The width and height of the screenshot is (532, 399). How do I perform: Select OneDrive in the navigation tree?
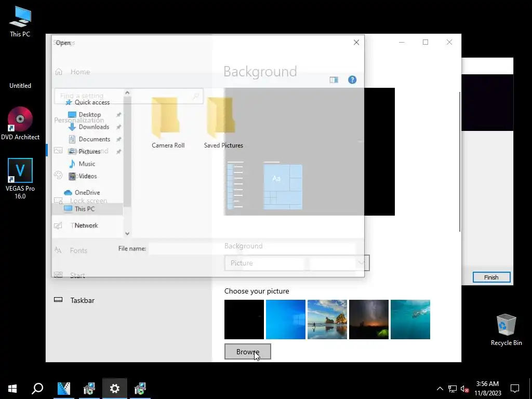tap(82, 192)
